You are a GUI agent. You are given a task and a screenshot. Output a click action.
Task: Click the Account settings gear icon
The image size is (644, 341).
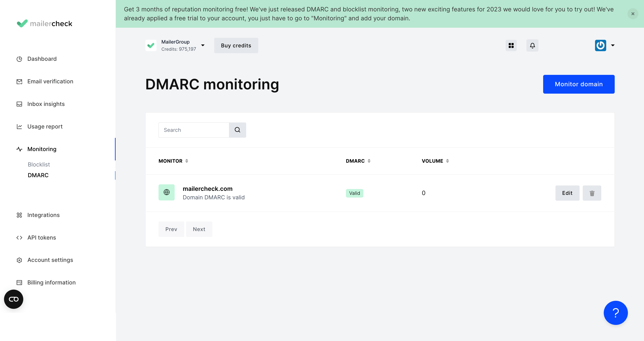click(19, 260)
